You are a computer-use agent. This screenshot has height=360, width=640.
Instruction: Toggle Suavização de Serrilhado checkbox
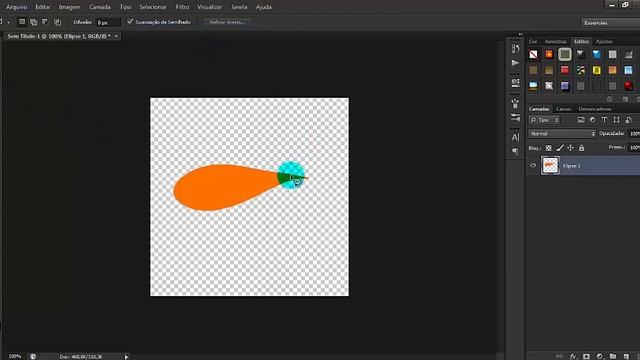pyautogui.click(x=130, y=22)
